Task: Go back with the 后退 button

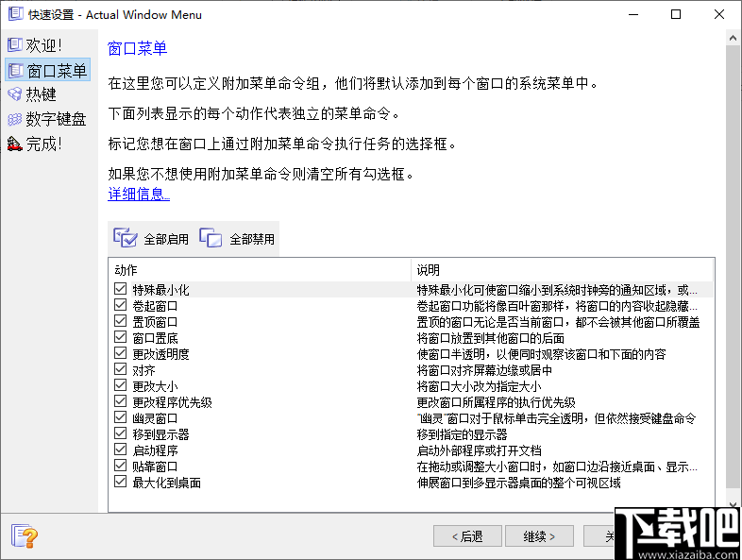Action: point(467,536)
